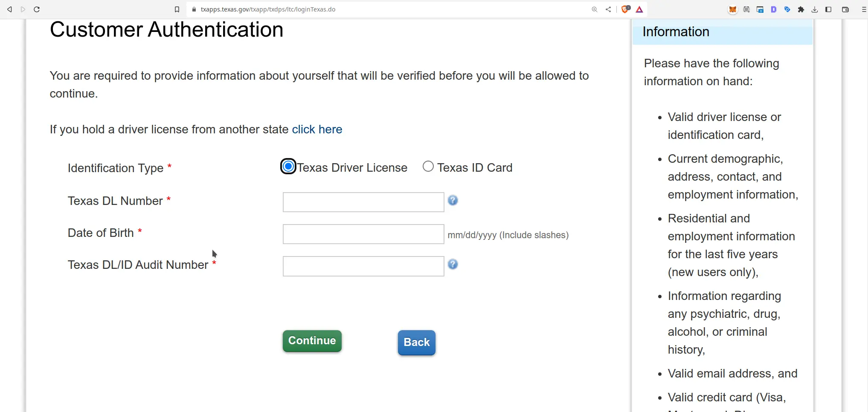The height and width of the screenshot is (412, 868).
Task: Click the share page icon
Action: tap(608, 9)
